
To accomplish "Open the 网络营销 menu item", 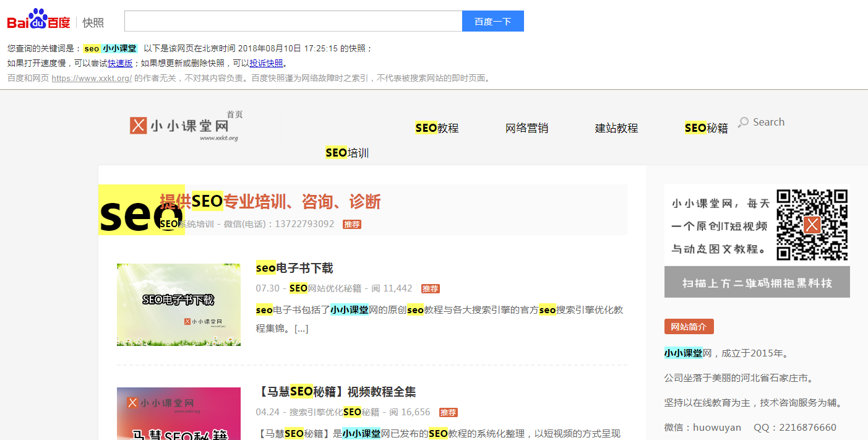I will (526, 128).
